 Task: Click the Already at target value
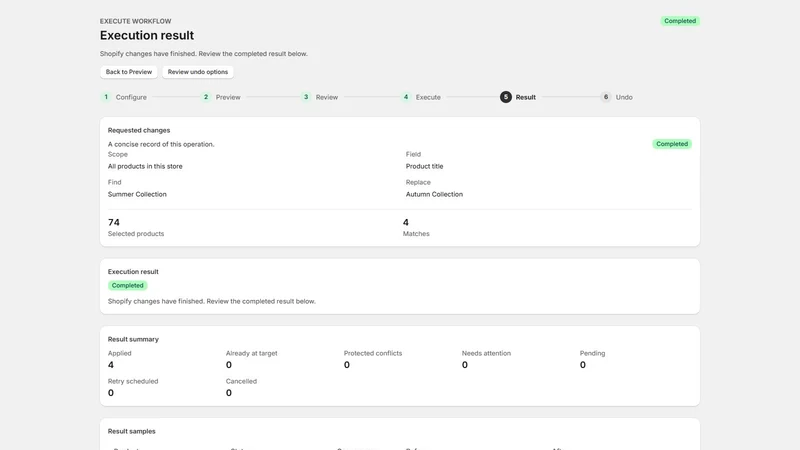pyautogui.click(x=229, y=365)
